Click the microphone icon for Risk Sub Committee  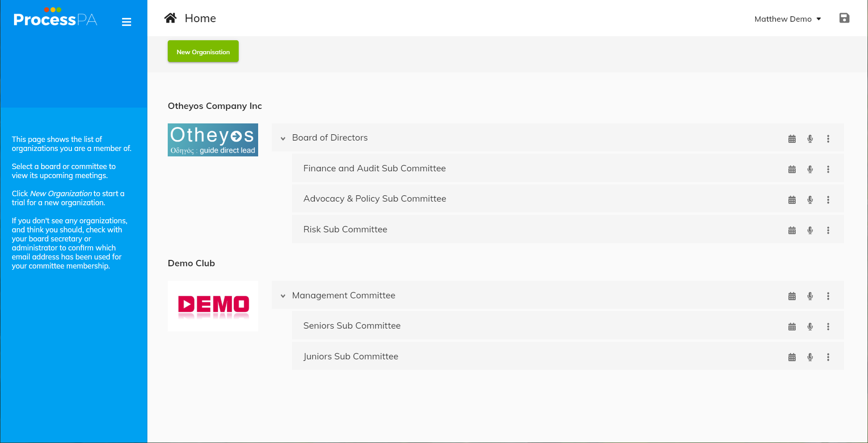click(x=810, y=230)
